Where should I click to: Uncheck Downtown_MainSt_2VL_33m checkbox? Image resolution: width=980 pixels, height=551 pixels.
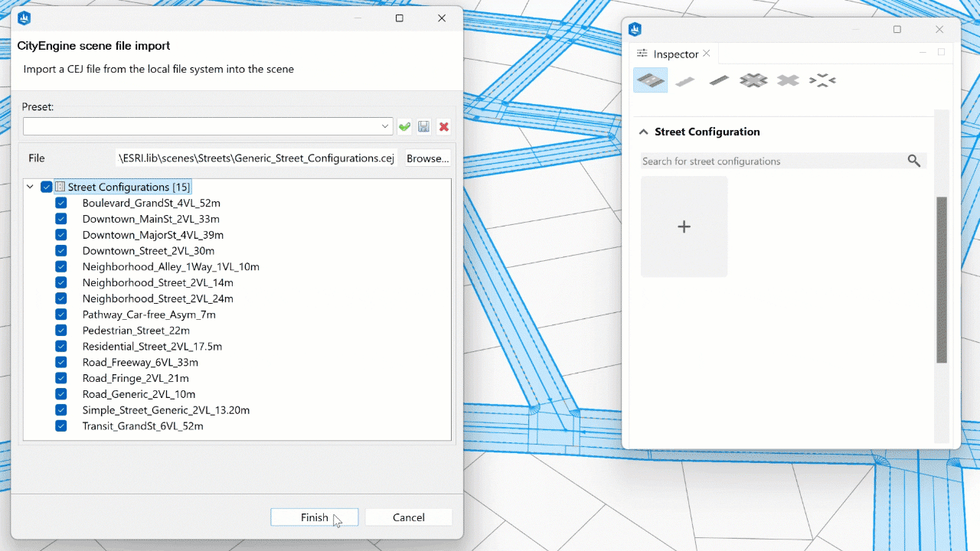61,219
